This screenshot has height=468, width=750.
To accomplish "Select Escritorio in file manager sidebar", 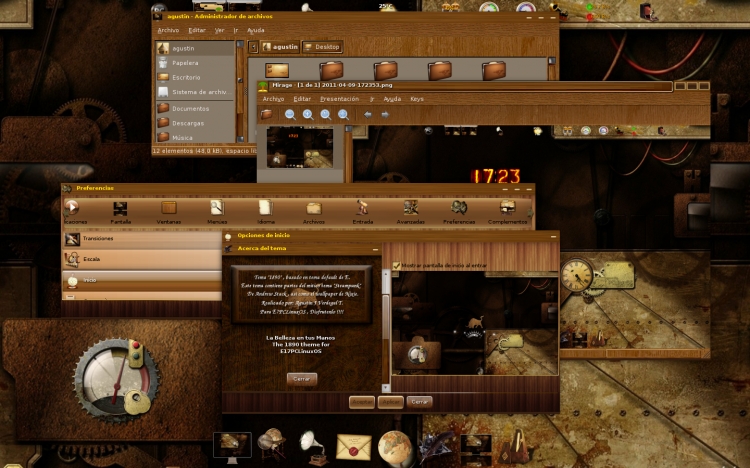I will coord(195,77).
